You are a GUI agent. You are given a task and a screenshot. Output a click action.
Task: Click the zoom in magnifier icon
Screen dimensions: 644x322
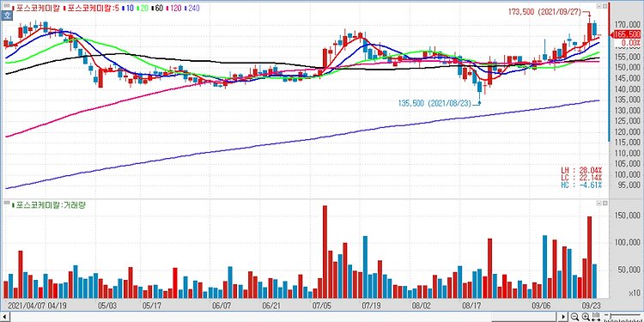[x=586, y=317]
